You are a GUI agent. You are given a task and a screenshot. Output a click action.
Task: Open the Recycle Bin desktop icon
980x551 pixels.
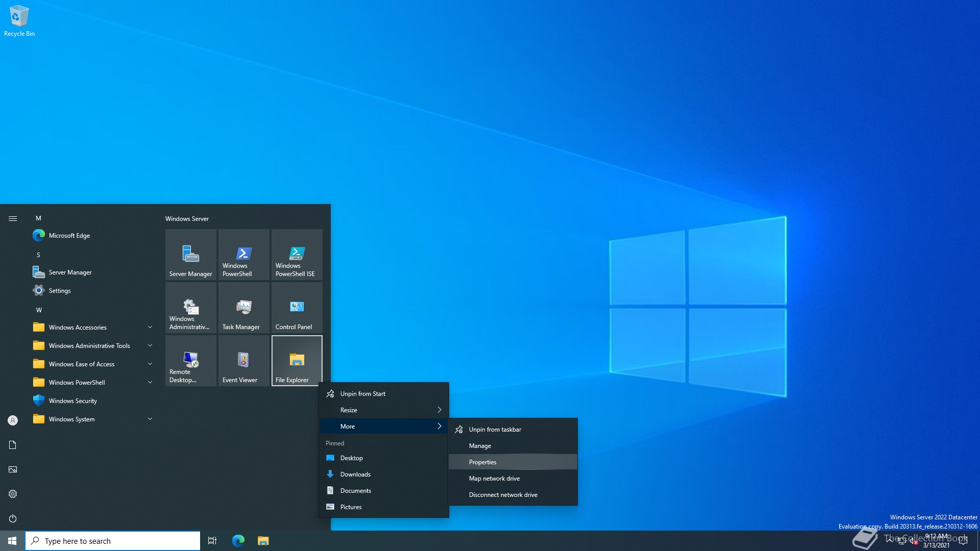[19, 21]
